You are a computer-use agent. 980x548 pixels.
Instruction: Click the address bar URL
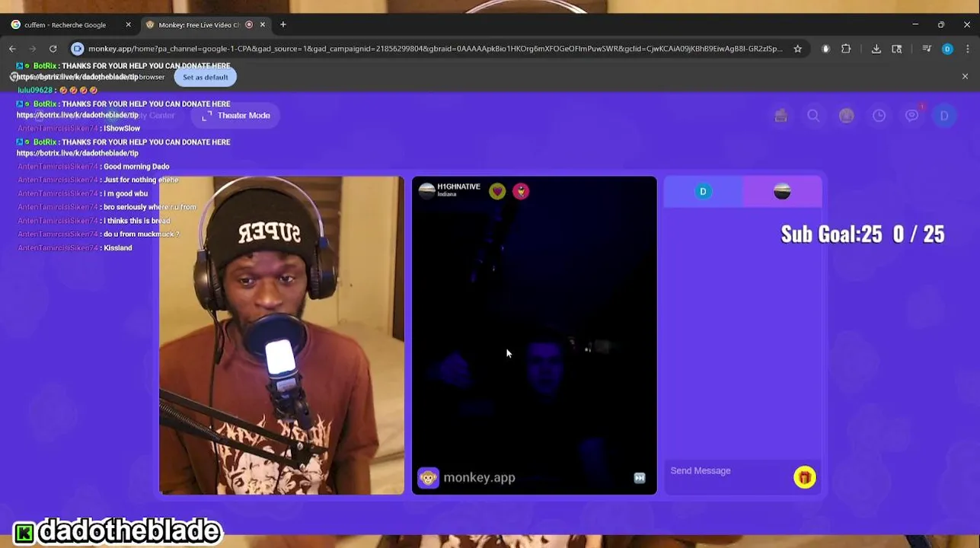pyautogui.click(x=435, y=49)
